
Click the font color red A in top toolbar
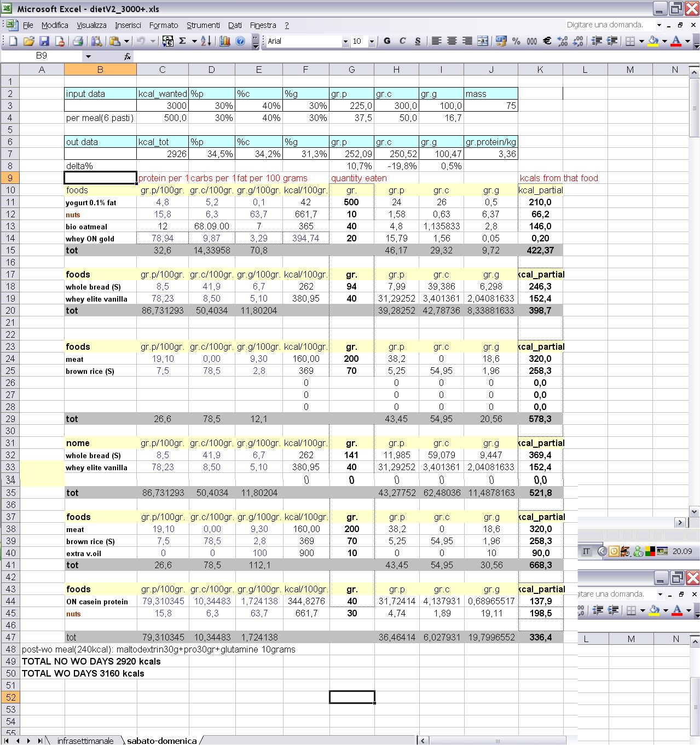click(675, 41)
